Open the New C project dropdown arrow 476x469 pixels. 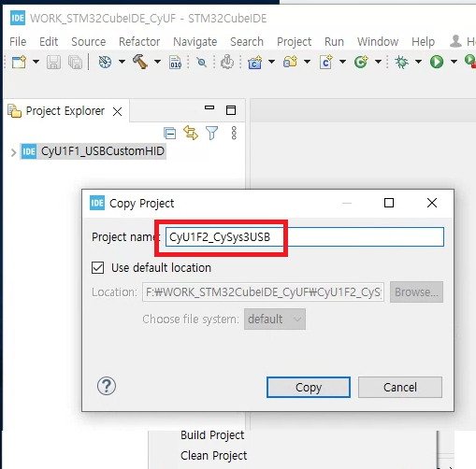click(271, 62)
